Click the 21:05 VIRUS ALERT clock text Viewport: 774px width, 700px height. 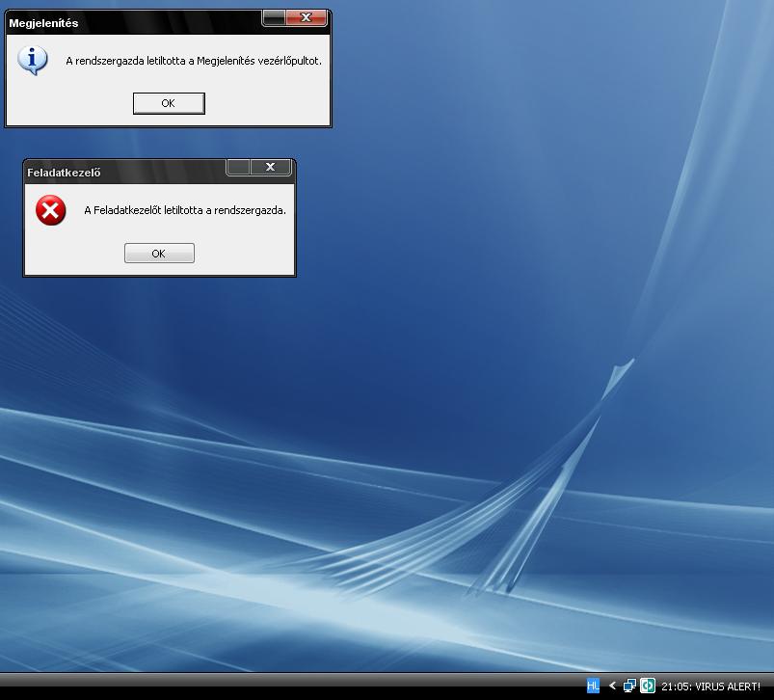[710, 687]
